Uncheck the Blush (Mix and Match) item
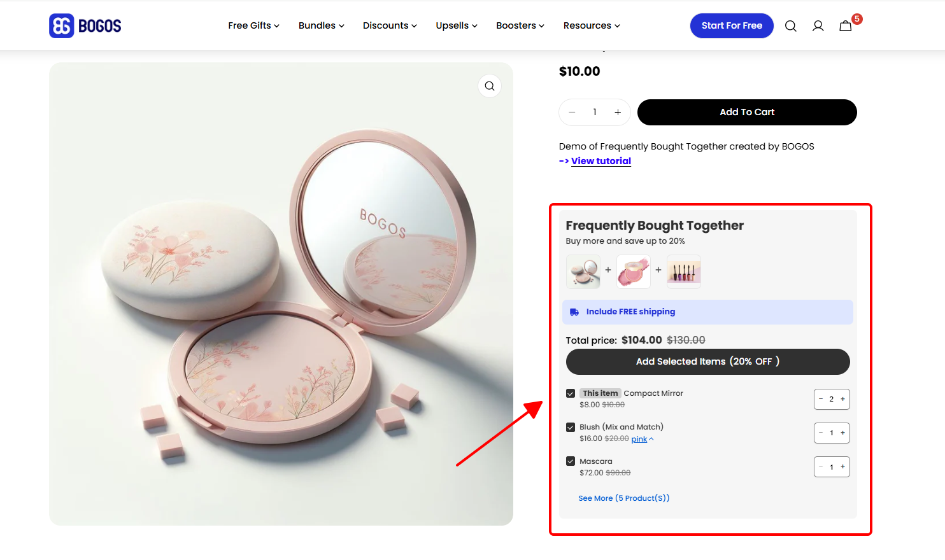The height and width of the screenshot is (560, 945). point(571,427)
